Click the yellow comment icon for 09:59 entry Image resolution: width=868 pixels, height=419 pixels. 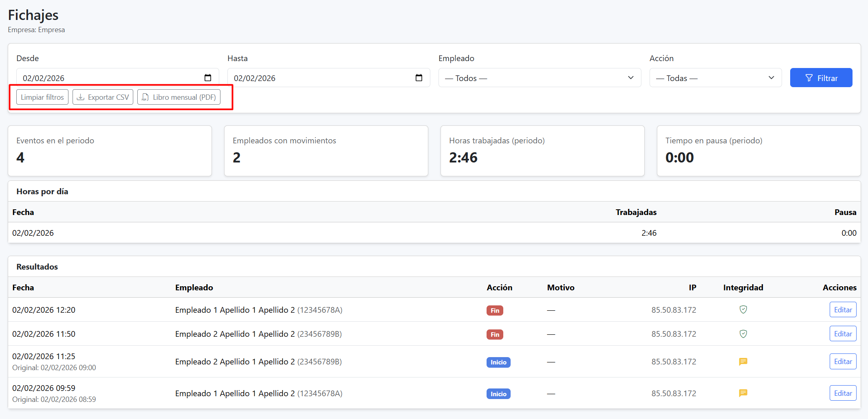743,393
